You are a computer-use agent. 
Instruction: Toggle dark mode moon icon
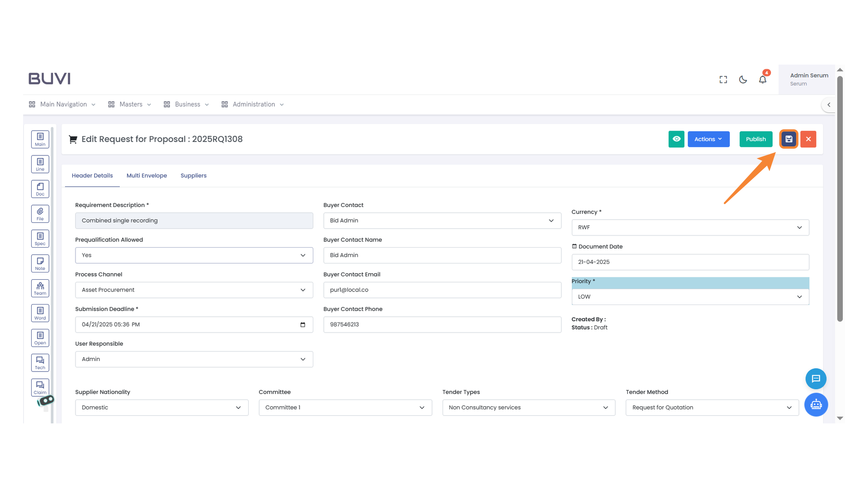743,80
